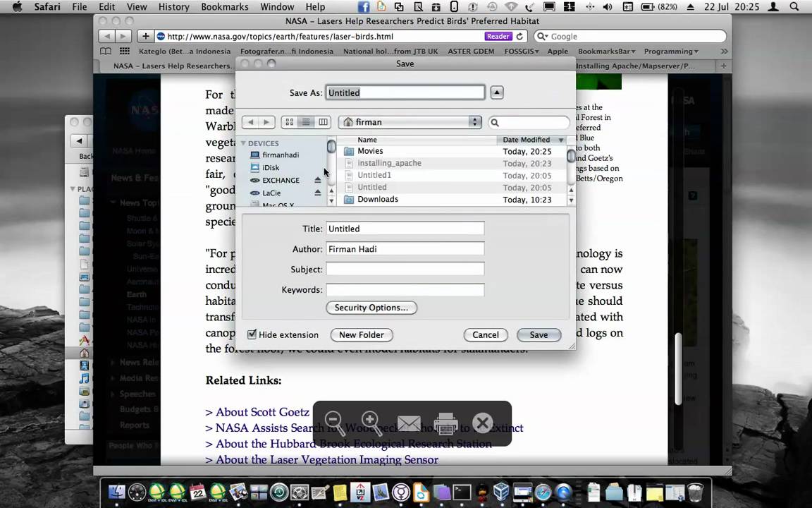The width and height of the screenshot is (812, 508).
Task: Open the File menu
Action: click(x=79, y=7)
